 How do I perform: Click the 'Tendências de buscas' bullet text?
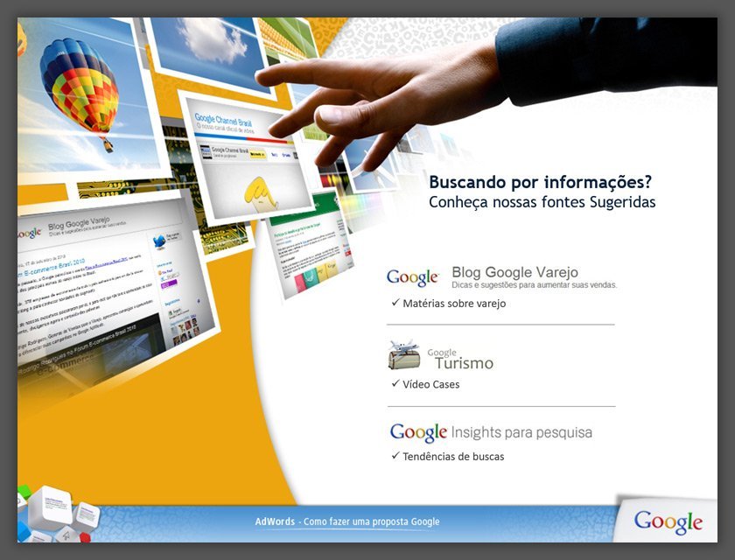coord(453,457)
